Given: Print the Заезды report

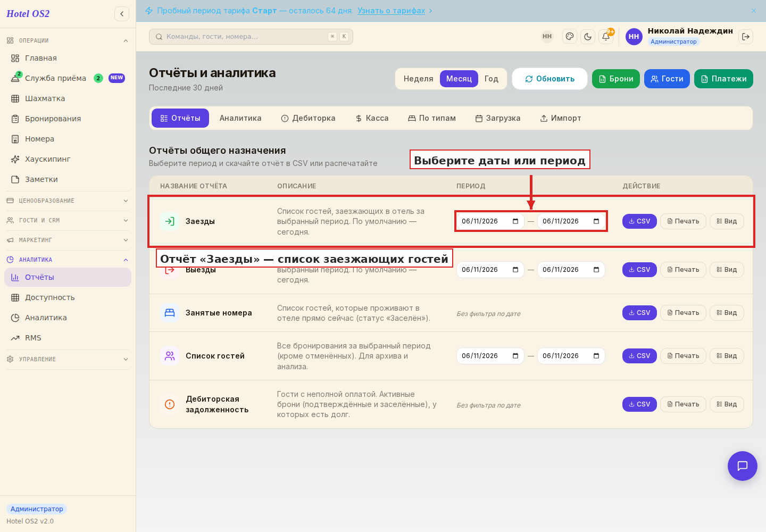Looking at the screenshot, I should (x=683, y=221).
